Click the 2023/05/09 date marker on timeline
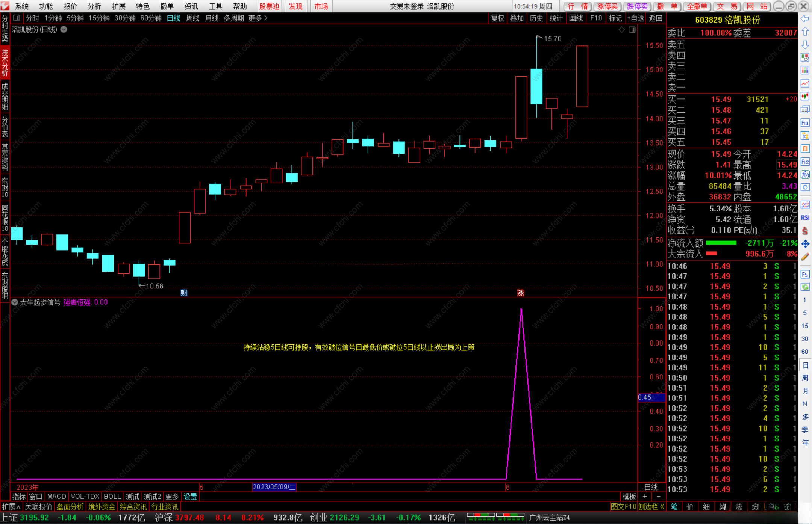The height and width of the screenshot is (524, 812). click(x=274, y=487)
